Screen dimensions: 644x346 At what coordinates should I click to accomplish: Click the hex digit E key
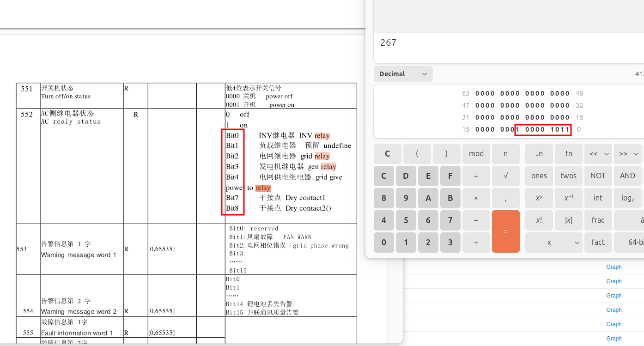pyautogui.click(x=428, y=176)
